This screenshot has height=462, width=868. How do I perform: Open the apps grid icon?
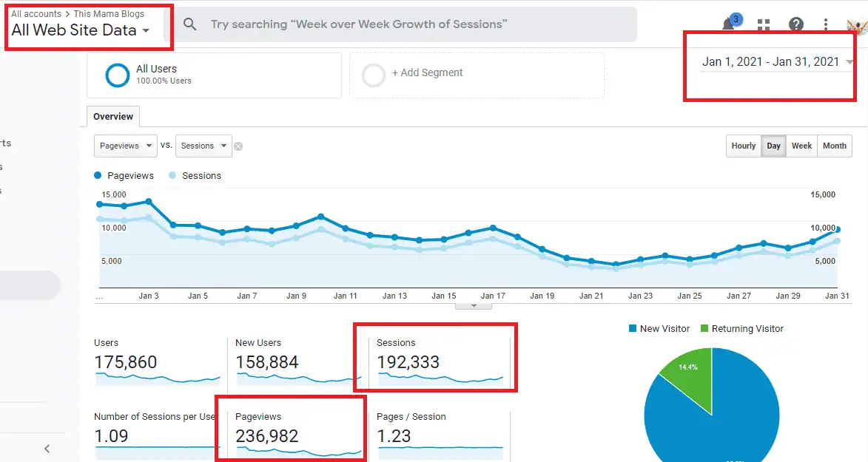click(764, 24)
